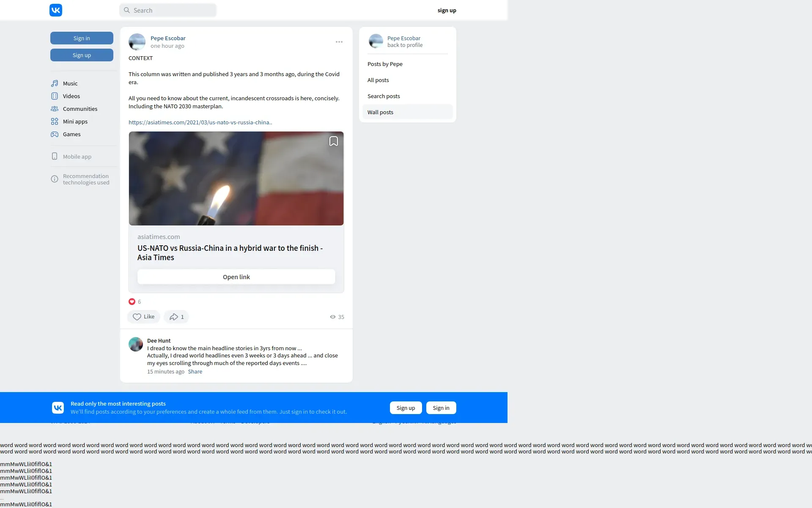Go to Communities icon in sidebar
The image size is (812, 508).
coord(55,109)
